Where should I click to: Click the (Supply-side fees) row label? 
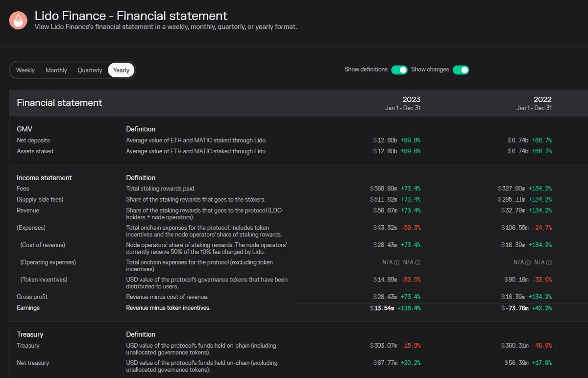(40, 199)
